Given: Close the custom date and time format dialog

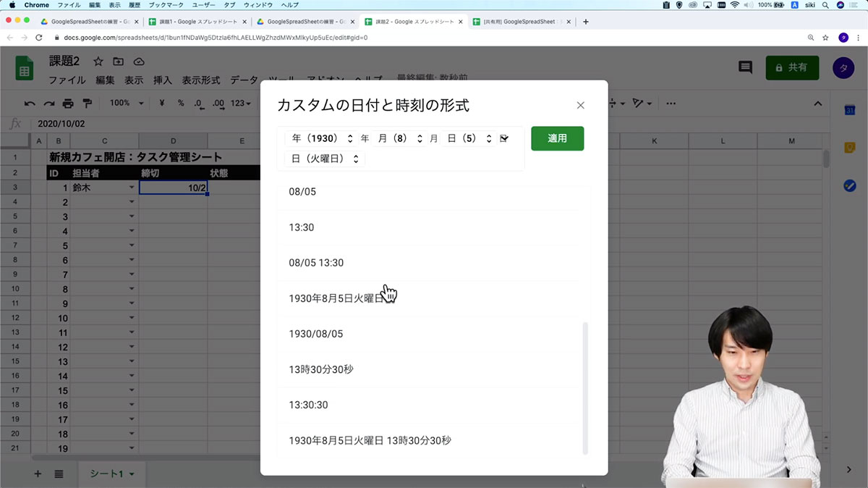Looking at the screenshot, I should 580,106.
